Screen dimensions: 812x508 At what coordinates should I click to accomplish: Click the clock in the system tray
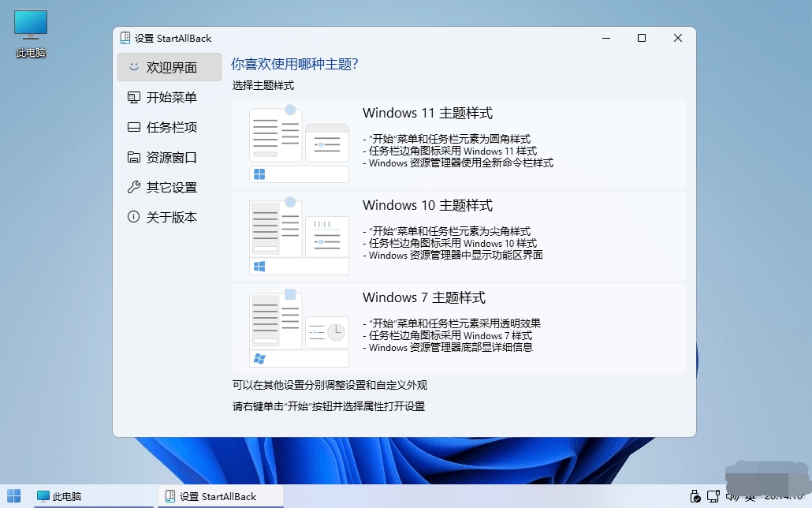coord(780,497)
